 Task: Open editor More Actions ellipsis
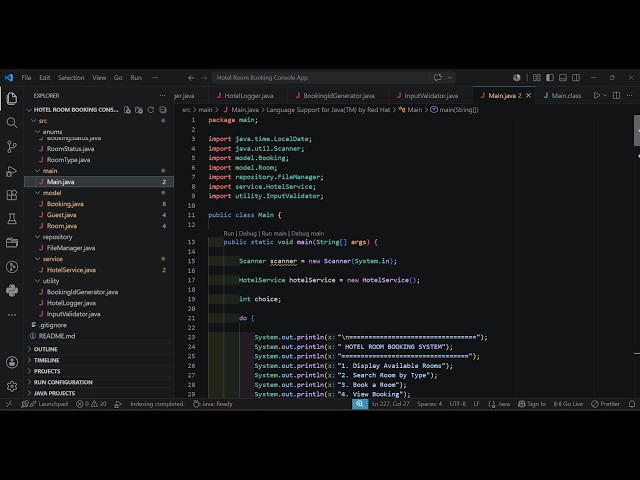point(629,96)
